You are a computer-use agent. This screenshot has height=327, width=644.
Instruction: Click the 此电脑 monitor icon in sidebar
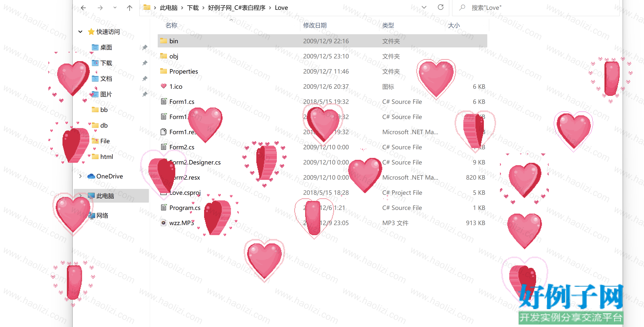coord(91,196)
